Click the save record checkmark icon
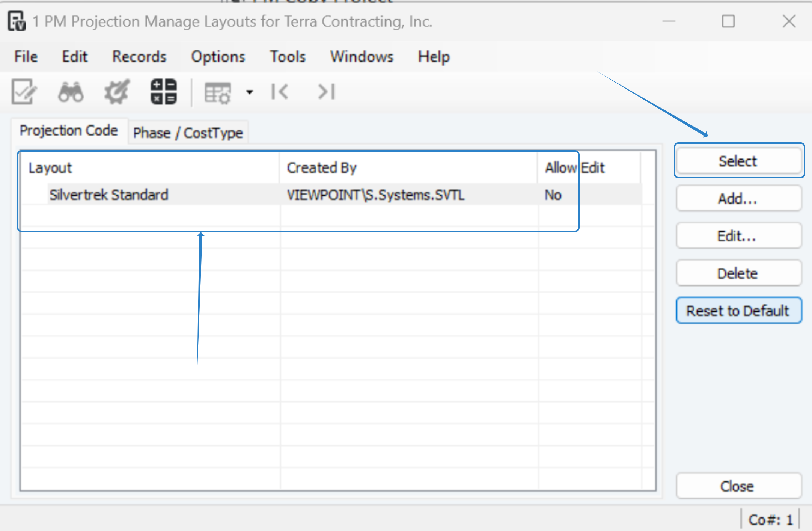The image size is (812, 531). pyautogui.click(x=24, y=92)
